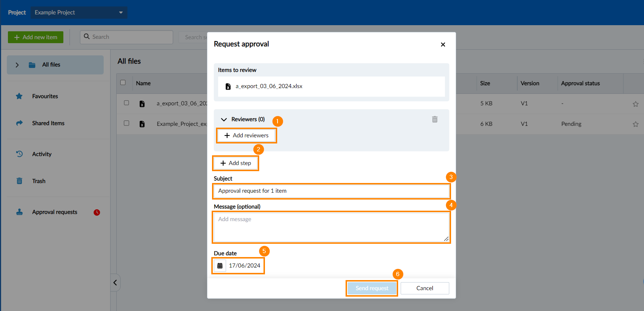Image resolution: width=644 pixels, height=311 pixels.
Task: Tick the checkbox for Example_Project_ex row
Action: coord(126,123)
